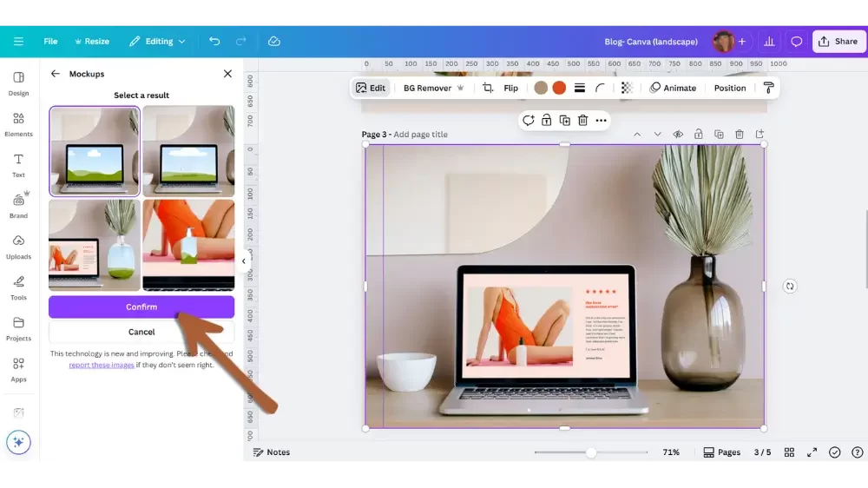Image resolution: width=868 pixels, height=488 pixels.
Task: Open the 71% zoom dropdown
Action: tap(671, 452)
